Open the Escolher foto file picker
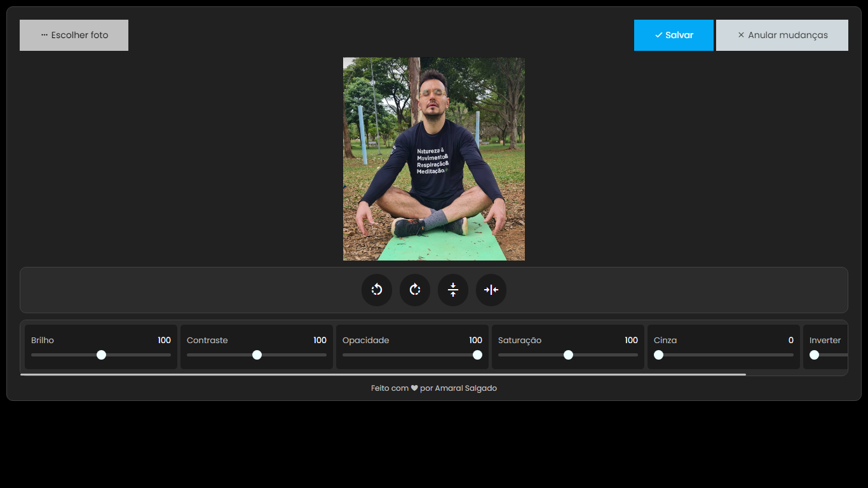 74,35
